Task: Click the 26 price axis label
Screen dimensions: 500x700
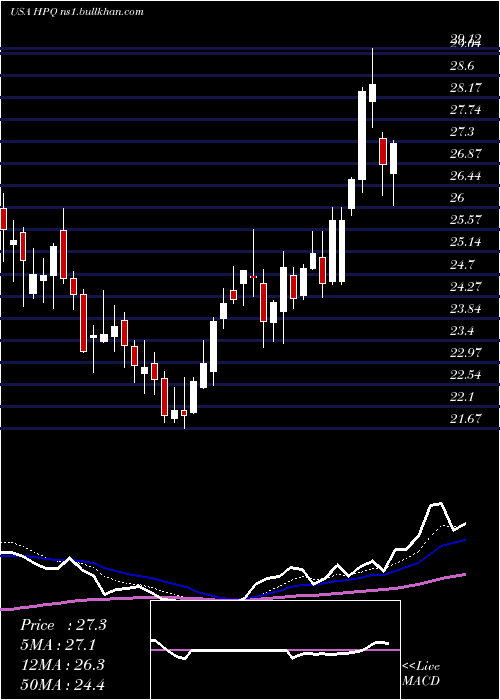Action: pyautogui.click(x=457, y=198)
